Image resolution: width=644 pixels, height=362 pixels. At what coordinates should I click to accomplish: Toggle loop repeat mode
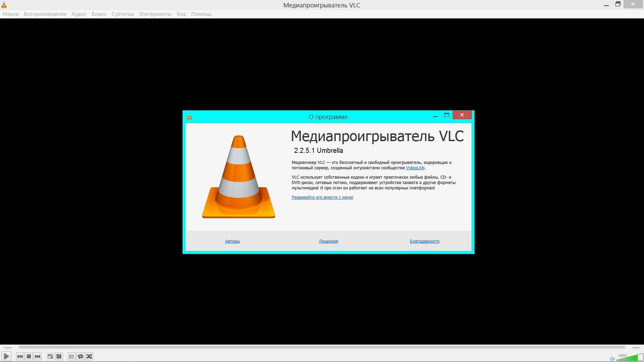(x=80, y=356)
